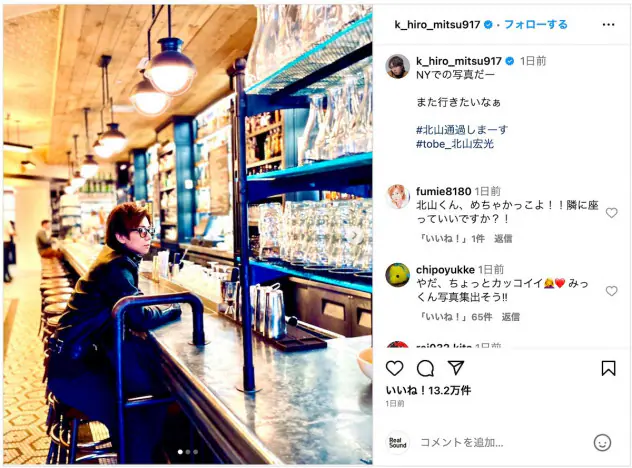Go to next photo with the carousel arrow
The width and height of the screenshot is (632, 468).
355,235
